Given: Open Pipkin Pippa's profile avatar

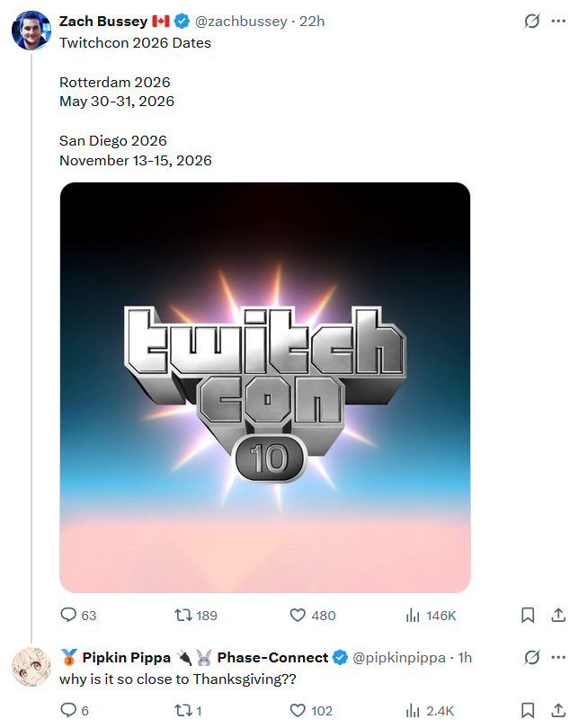Looking at the screenshot, I should (x=31, y=666).
